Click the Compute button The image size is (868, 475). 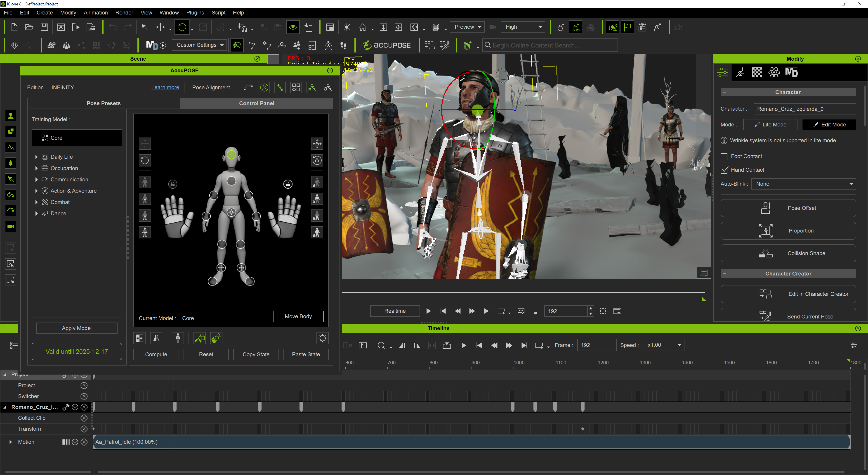(x=156, y=355)
